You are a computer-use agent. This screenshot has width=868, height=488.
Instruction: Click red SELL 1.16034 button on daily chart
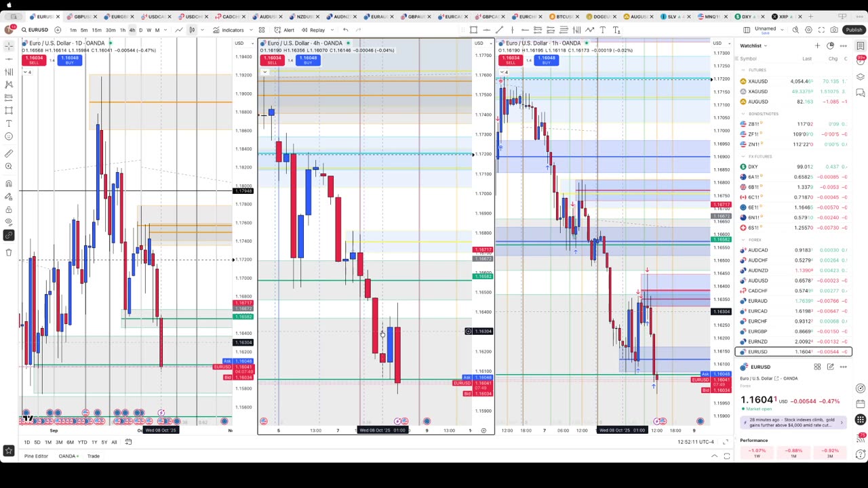tap(33, 60)
